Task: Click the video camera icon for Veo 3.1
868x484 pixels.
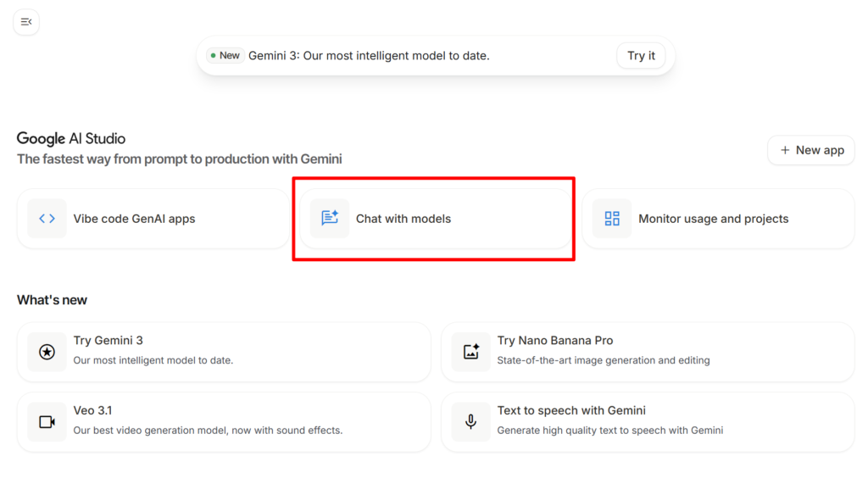Action: pos(47,422)
